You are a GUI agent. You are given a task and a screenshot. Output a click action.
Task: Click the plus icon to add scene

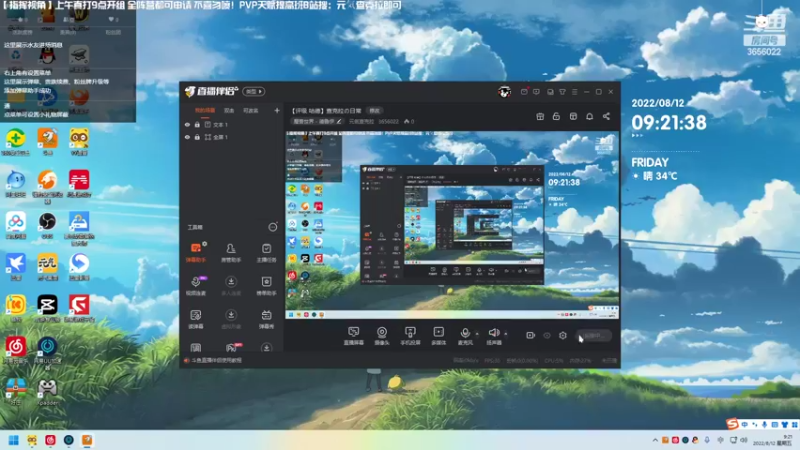[277, 110]
